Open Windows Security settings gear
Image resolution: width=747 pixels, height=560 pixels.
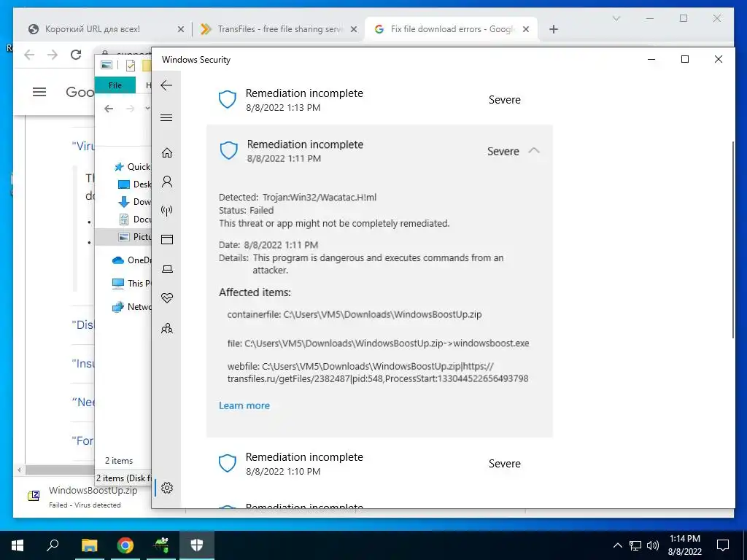[x=167, y=488]
